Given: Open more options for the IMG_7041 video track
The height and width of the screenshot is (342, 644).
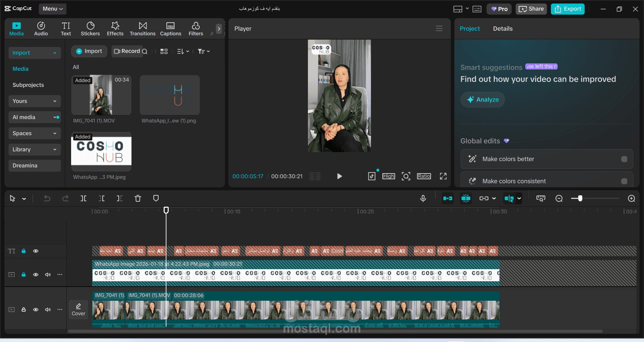Looking at the screenshot, I should (60, 309).
